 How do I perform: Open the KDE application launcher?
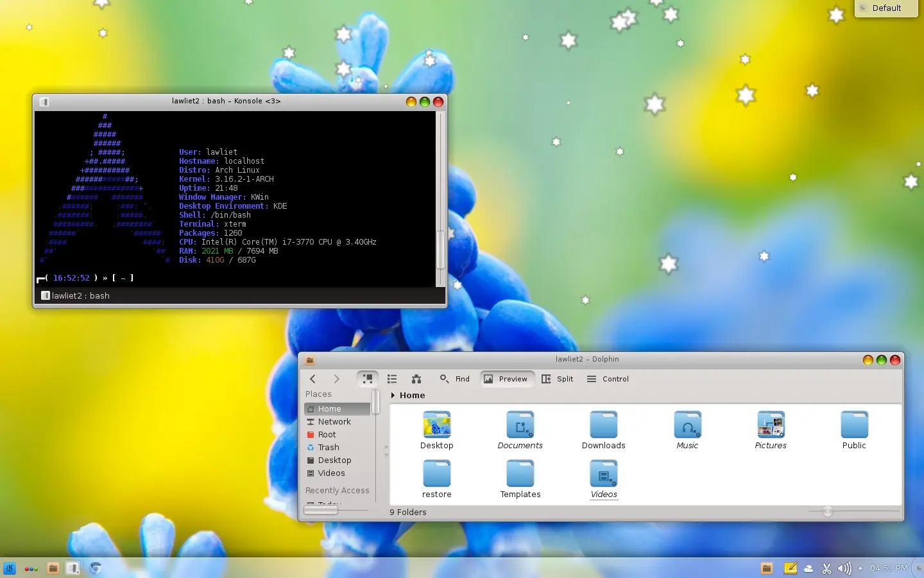(10, 568)
